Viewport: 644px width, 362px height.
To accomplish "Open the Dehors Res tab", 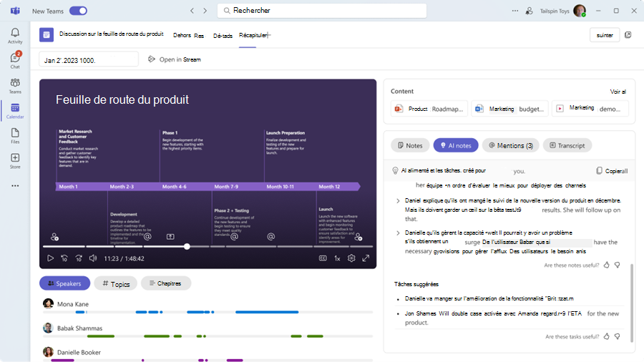I will 188,35.
